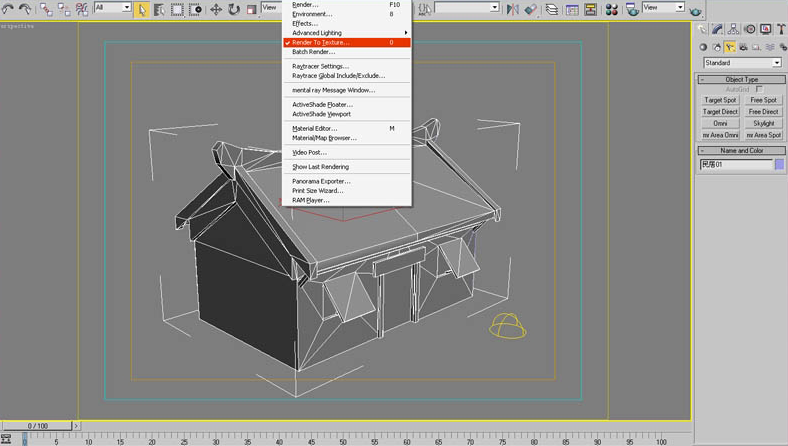
Task: Select the Move tool
Action: pos(217,9)
